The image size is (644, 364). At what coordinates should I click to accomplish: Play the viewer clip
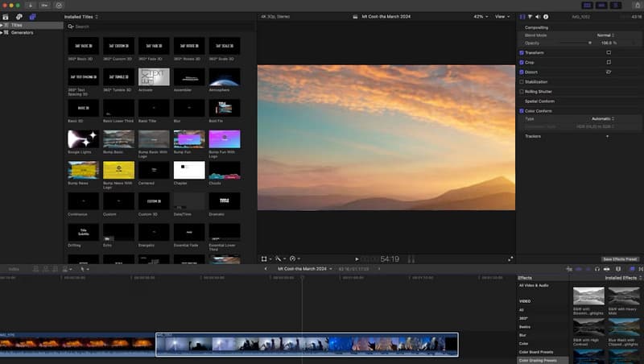click(x=357, y=259)
